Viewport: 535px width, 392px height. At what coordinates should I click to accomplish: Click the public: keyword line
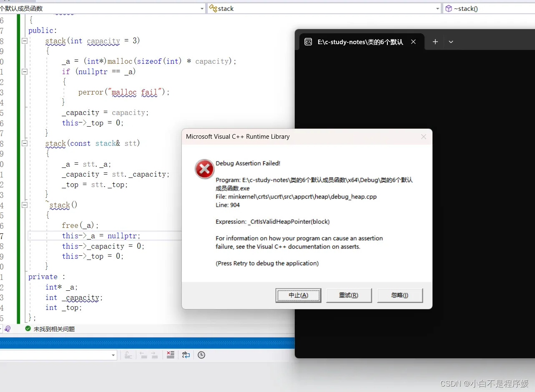coord(43,30)
